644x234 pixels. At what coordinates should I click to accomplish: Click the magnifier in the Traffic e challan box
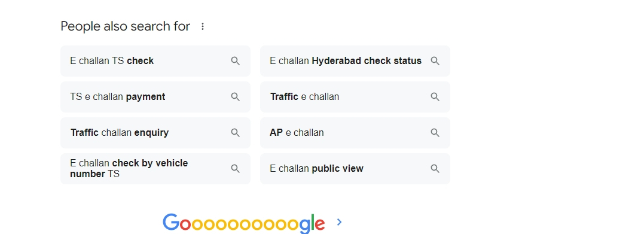tap(435, 96)
